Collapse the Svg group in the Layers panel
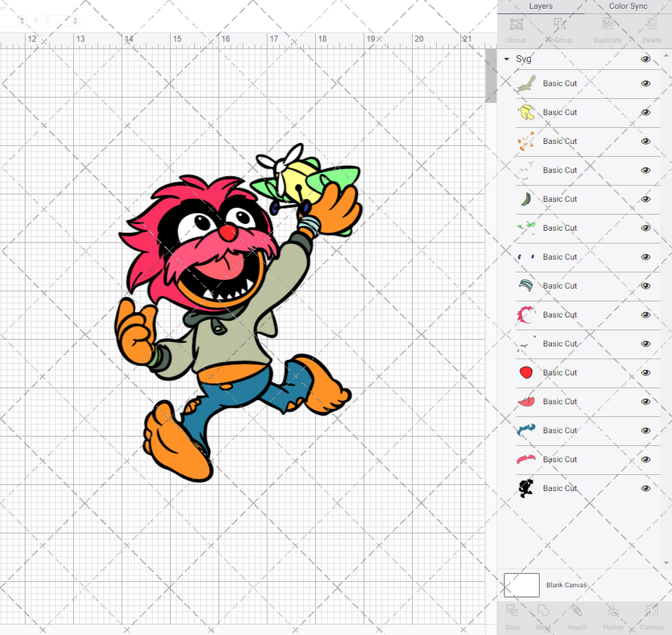The image size is (672, 635). coord(506,59)
